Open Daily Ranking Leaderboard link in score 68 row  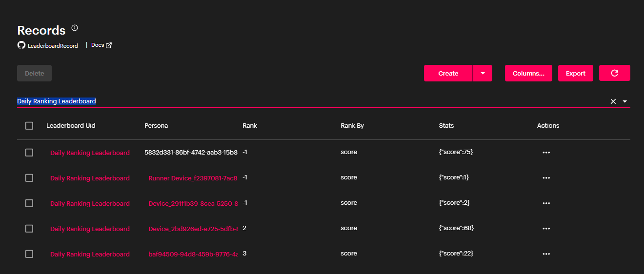(x=90, y=229)
